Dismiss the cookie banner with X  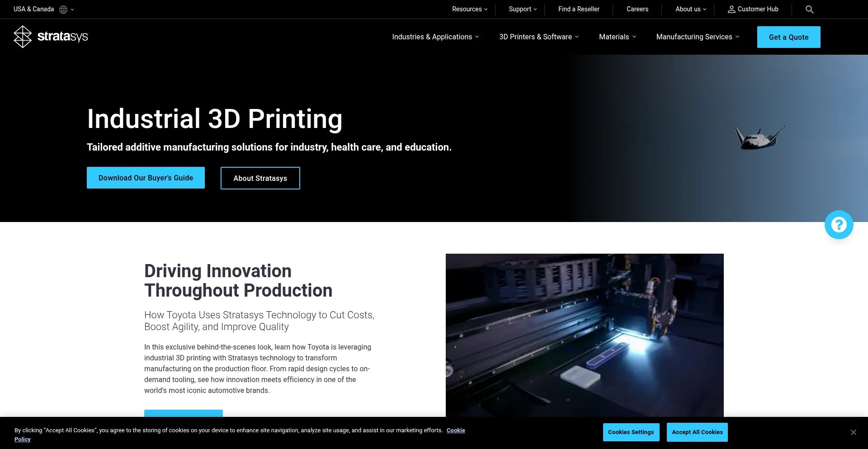click(853, 432)
